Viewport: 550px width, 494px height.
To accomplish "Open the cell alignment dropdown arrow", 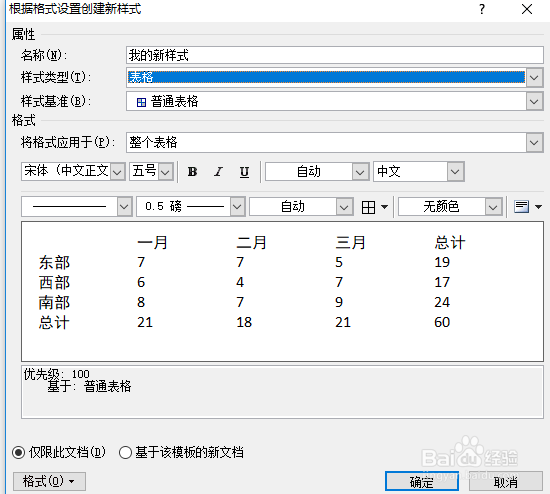I will 538,207.
